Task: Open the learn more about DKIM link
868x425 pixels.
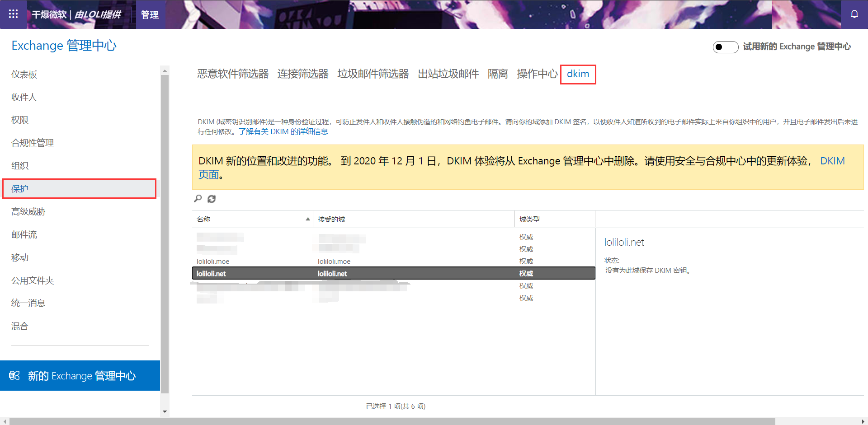Action: pyautogui.click(x=283, y=131)
